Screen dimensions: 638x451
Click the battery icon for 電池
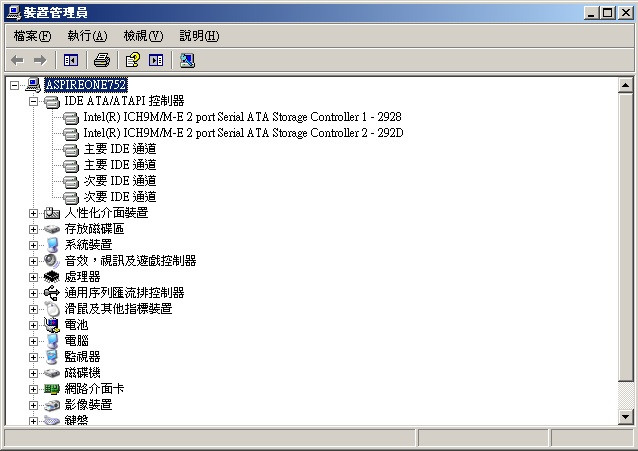(52, 325)
